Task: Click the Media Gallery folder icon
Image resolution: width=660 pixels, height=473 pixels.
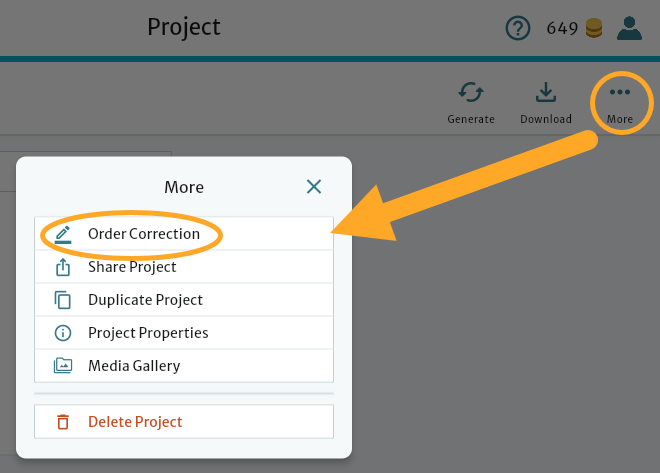Action: pos(63,366)
